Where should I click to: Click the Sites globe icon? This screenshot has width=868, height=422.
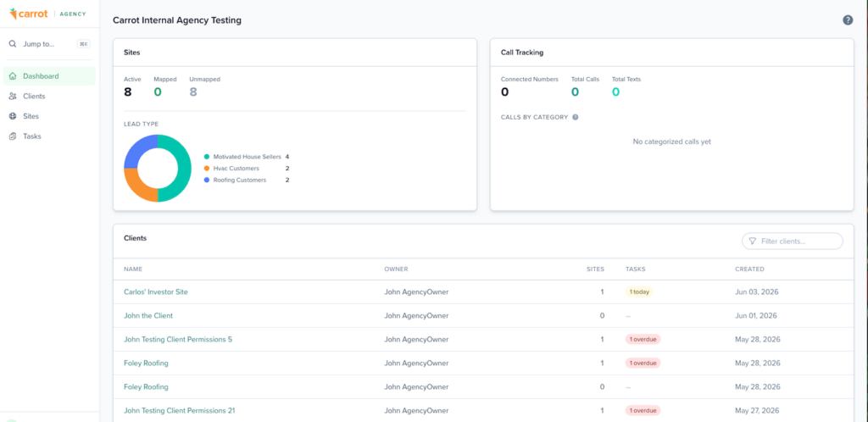coord(13,116)
